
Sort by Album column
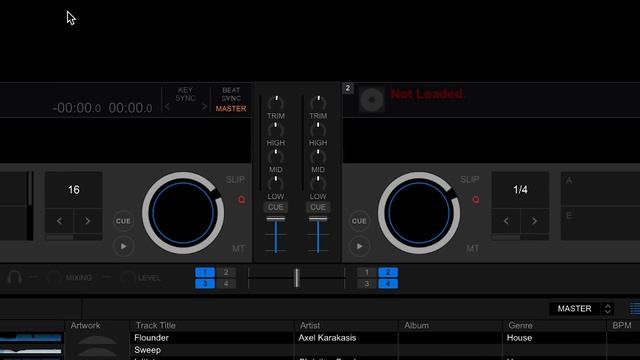(450, 325)
